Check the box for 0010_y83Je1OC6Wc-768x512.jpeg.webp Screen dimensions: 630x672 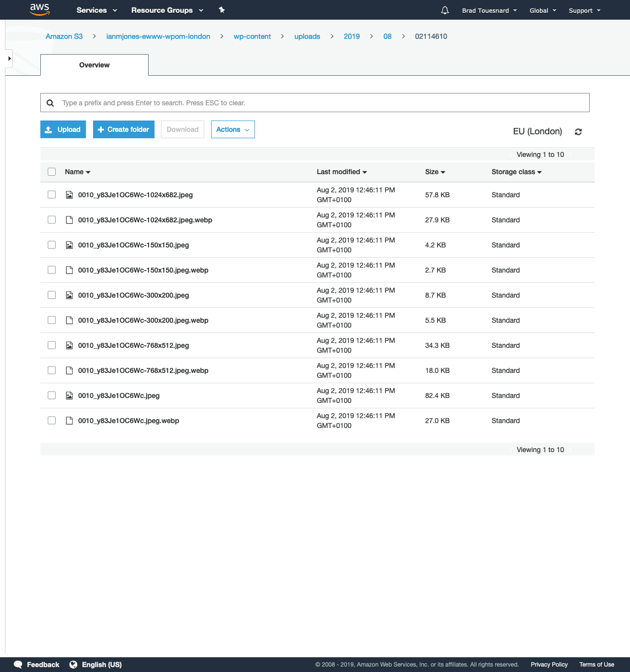pyautogui.click(x=52, y=370)
